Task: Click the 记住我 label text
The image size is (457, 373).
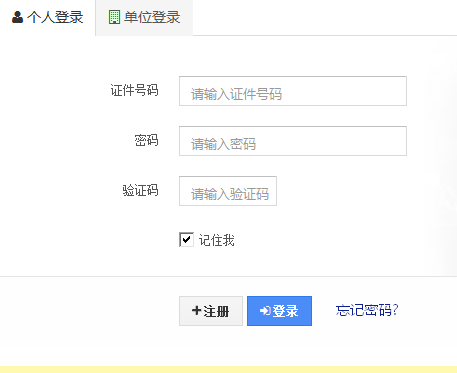Action: (x=217, y=240)
